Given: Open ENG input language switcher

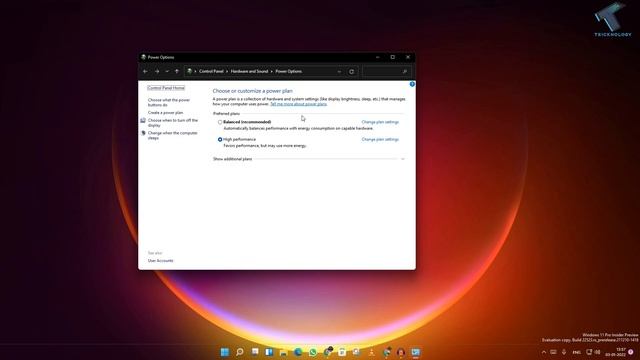Looking at the screenshot, I should point(576,352).
